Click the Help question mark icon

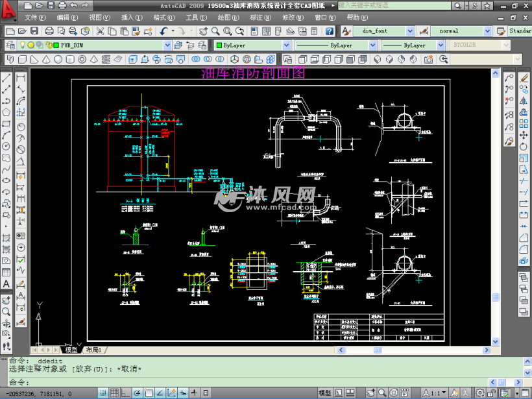pos(329,31)
